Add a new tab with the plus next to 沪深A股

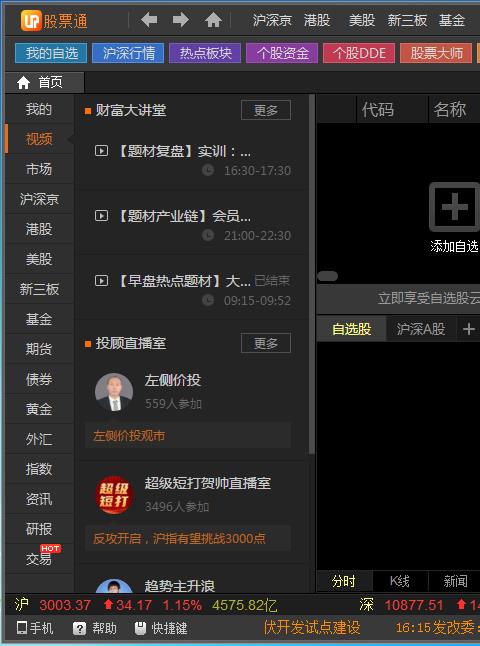(468, 329)
